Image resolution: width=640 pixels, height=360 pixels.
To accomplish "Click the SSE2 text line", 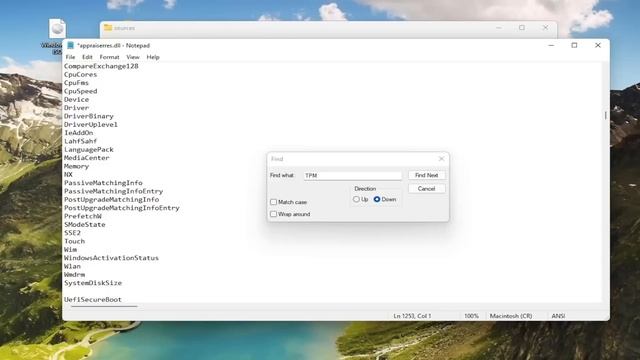I will pos(72,233).
